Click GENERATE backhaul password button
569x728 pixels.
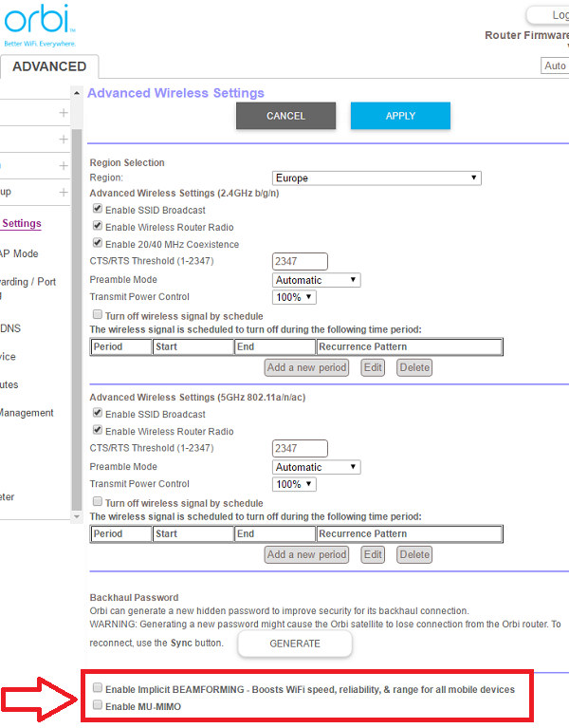point(295,644)
